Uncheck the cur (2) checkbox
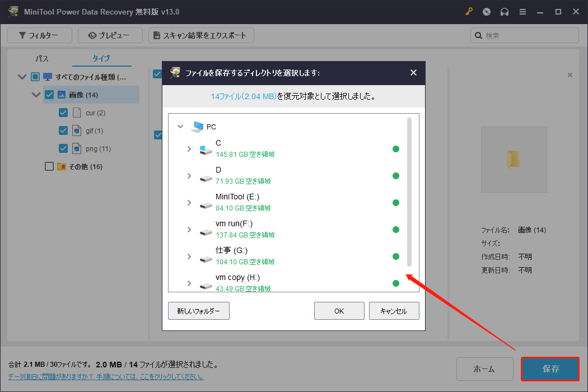Image resolution: width=588 pixels, height=392 pixels. [63, 113]
